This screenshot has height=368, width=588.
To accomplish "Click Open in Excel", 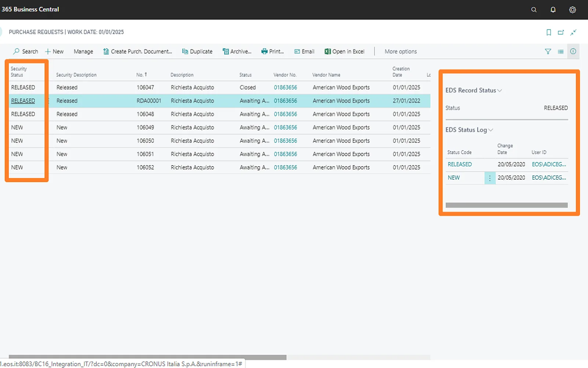I will tap(345, 52).
